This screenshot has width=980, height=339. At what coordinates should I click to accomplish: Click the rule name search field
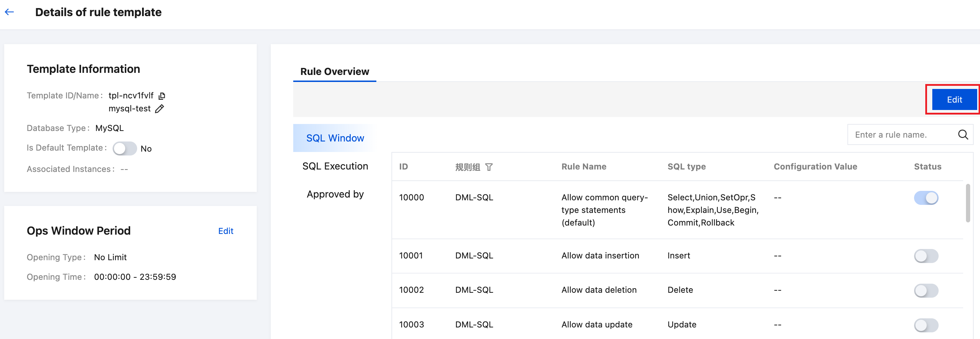(x=902, y=134)
